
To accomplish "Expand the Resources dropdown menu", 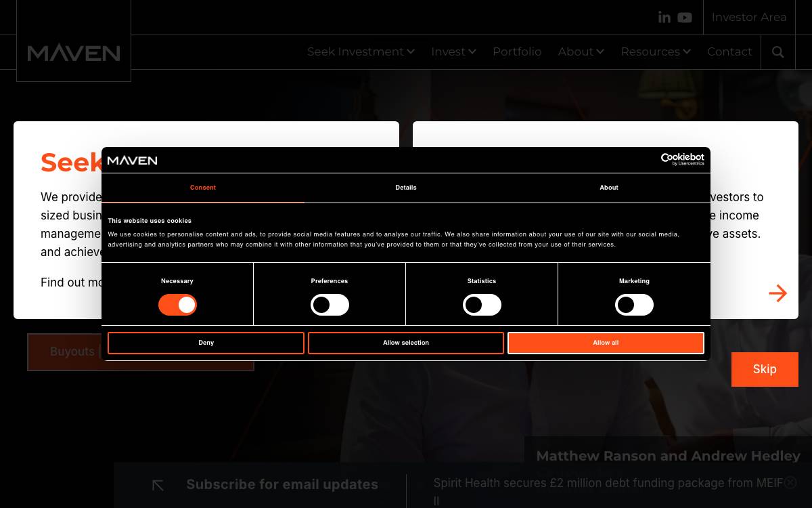I will coord(656,51).
